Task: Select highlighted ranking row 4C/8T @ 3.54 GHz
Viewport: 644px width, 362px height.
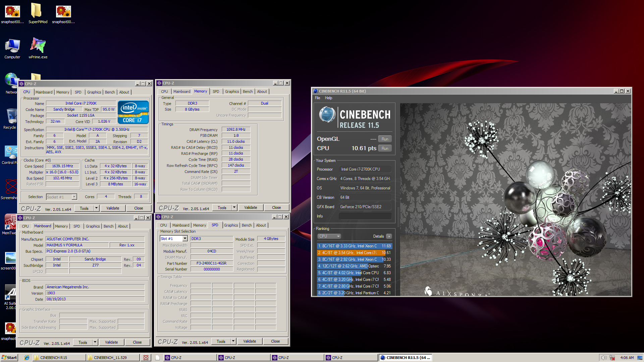Action: [354, 253]
